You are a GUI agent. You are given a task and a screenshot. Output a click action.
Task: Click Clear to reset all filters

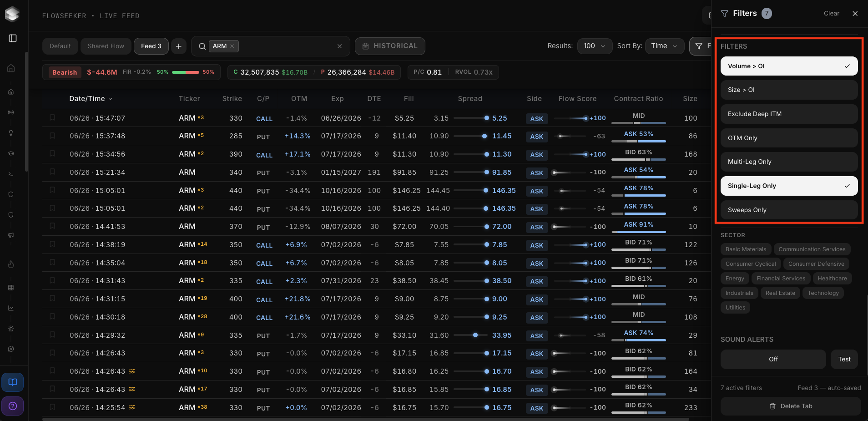(831, 14)
